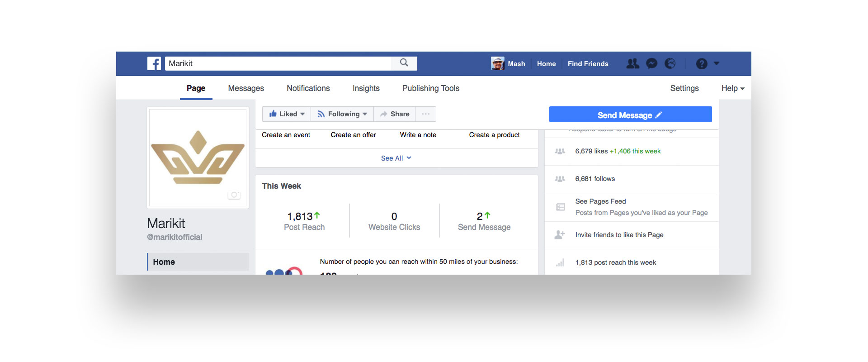Viewport: 868px width, 362px height.
Task: Open the three-dots more options button
Action: pos(425,114)
